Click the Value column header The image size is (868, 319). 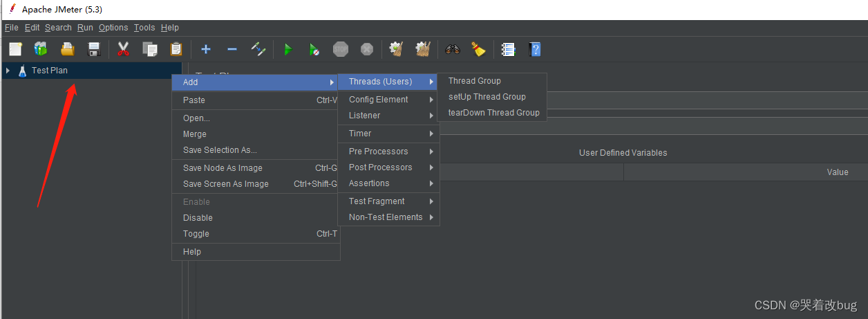pyautogui.click(x=837, y=172)
